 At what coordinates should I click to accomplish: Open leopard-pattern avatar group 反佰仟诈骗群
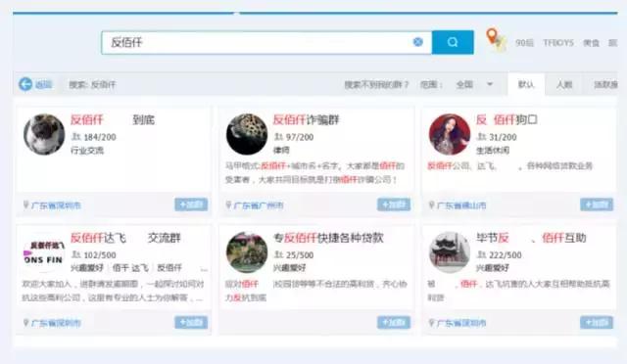coord(247,134)
